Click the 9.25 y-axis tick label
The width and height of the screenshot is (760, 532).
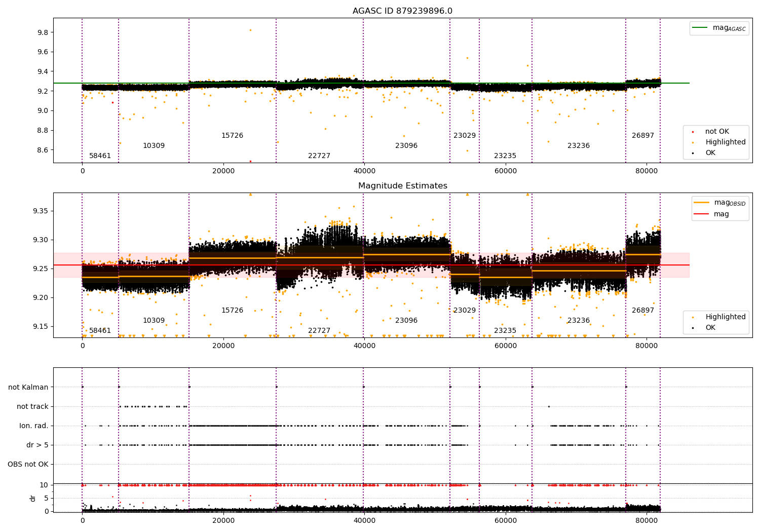tap(41, 269)
